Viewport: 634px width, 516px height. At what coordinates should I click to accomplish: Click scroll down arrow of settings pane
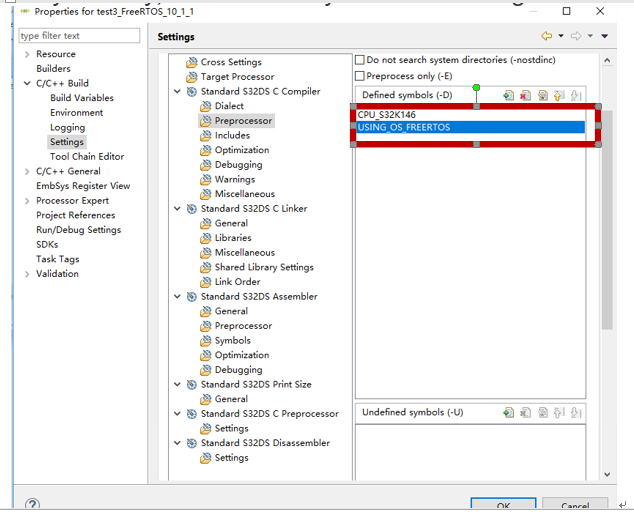pos(607,474)
